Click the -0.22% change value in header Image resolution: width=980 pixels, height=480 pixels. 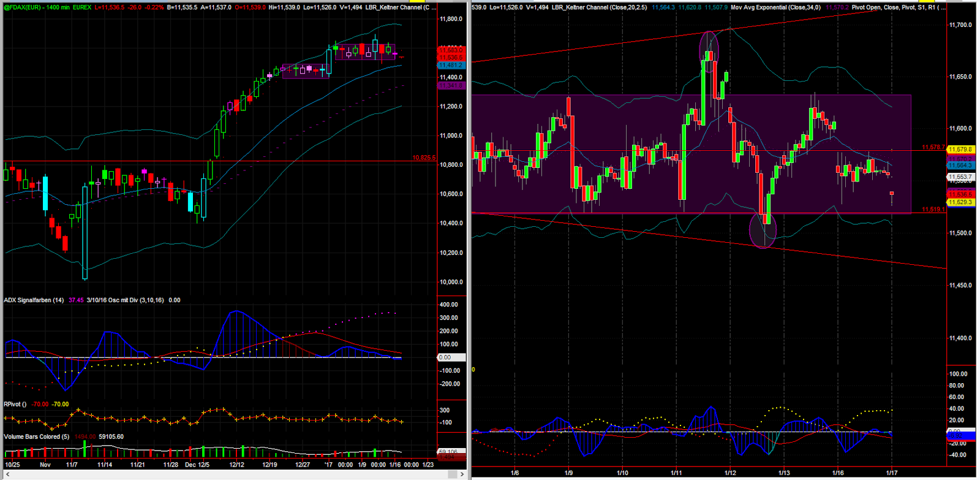[x=154, y=7]
